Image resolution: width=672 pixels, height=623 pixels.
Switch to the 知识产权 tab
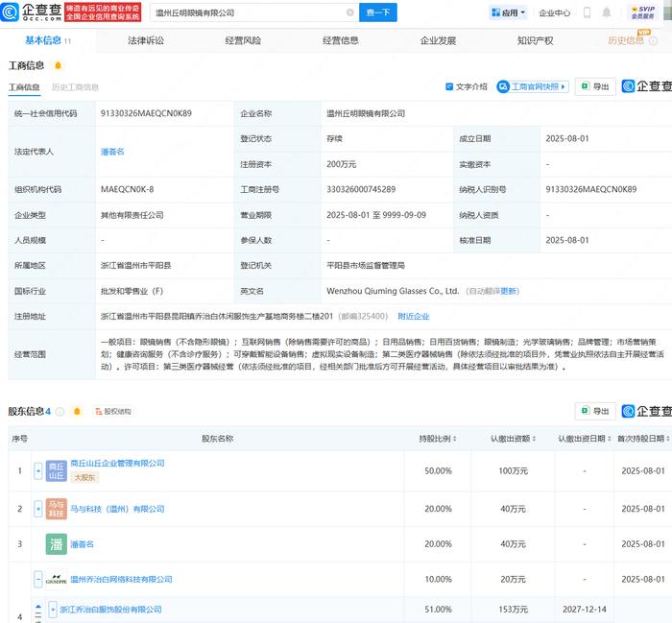point(536,40)
